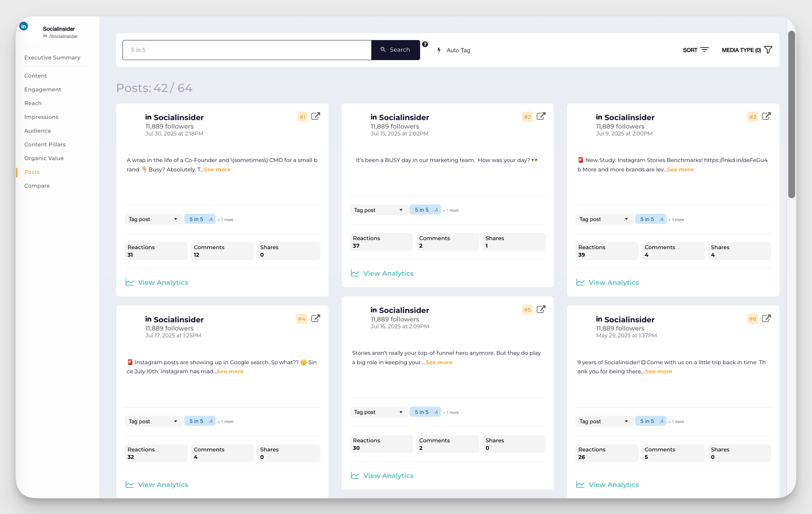Open Tag post dropdown on post #2
The image size is (812, 514).
tap(378, 210)
